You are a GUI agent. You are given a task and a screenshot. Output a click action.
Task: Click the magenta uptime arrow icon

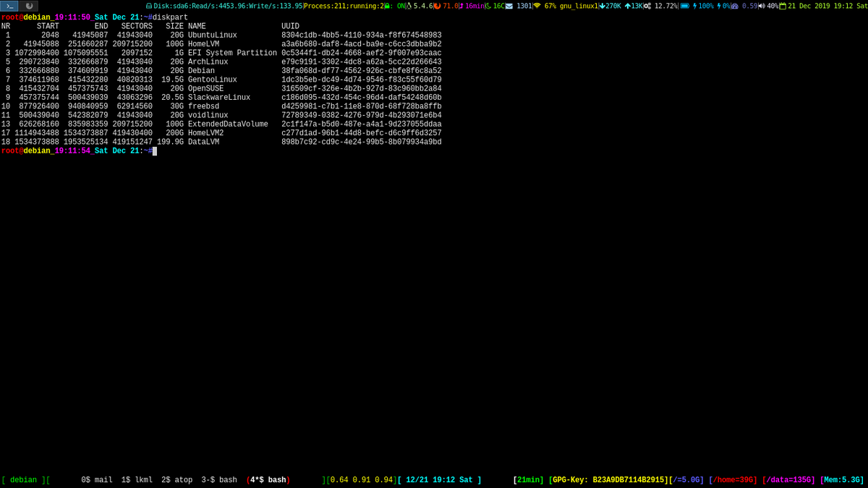(461, 6)
